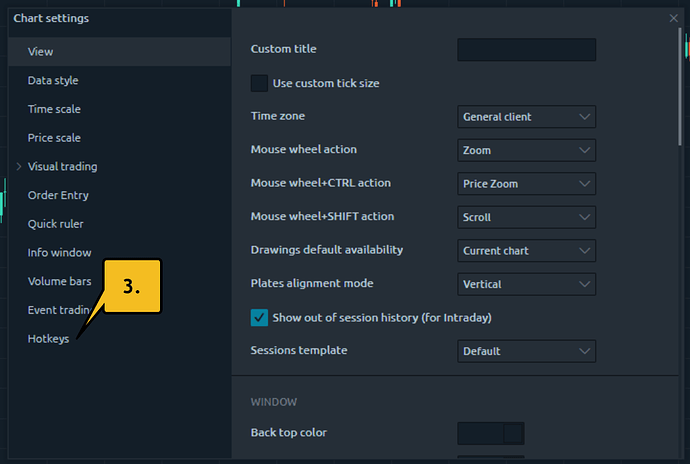Open the Data style settings
This screenshot has width=690, height=464.
pos(53,80)
